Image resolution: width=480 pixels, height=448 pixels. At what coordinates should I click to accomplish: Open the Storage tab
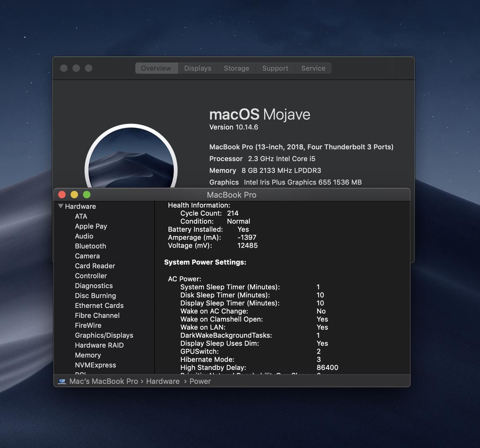point(236,68)
